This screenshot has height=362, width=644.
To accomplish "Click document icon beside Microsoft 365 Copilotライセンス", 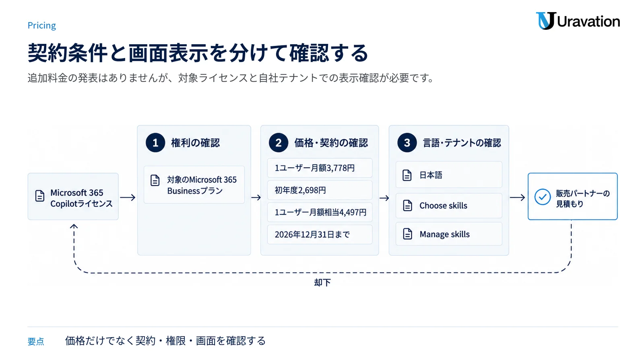I will 40,196.
